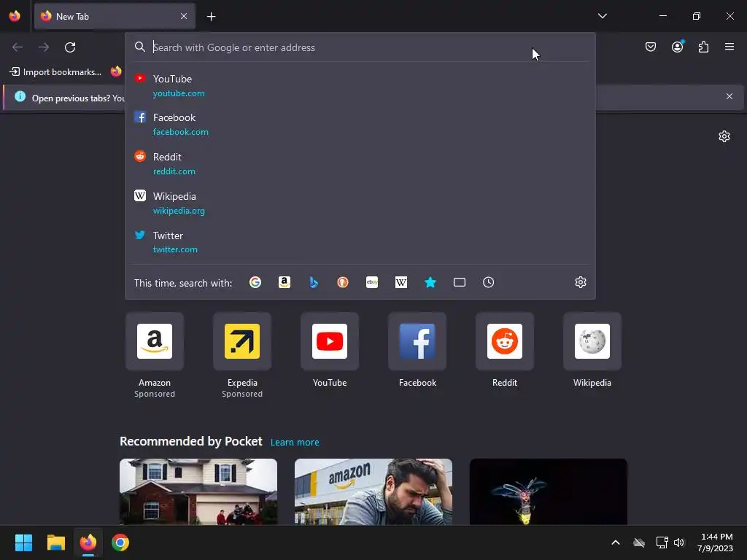Viewport: 747px width, 560px height.
Task: Select the New Tab tab
Action: (115, 16)
